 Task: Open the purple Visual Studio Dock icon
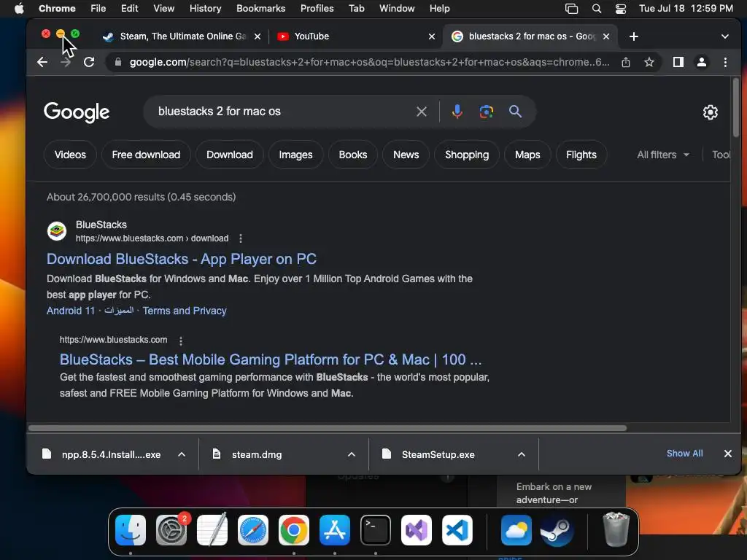417,530
